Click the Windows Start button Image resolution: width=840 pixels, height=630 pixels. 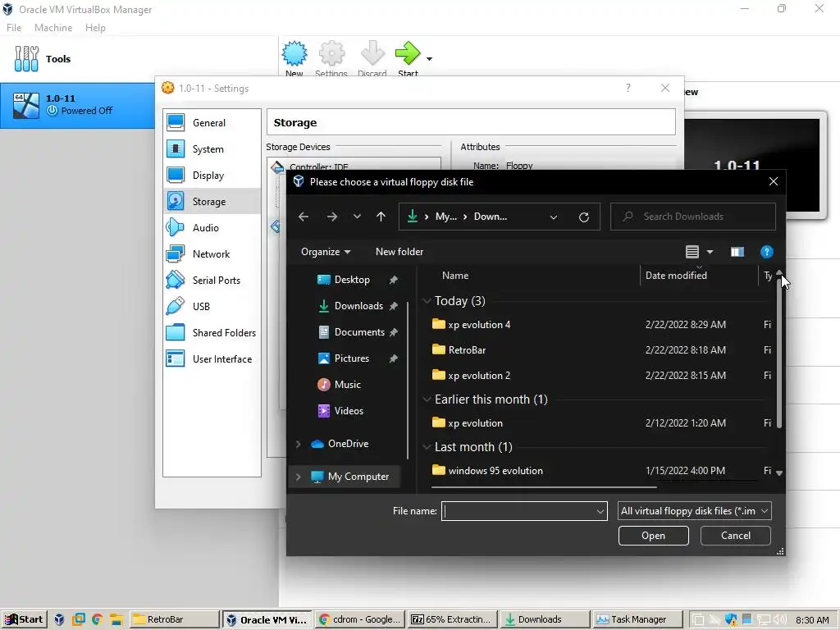point(24,619)
